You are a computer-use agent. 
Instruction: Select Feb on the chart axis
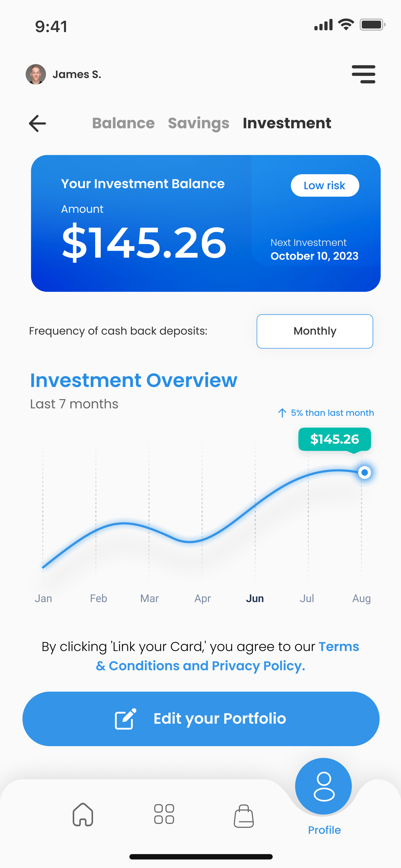point(98,598)
